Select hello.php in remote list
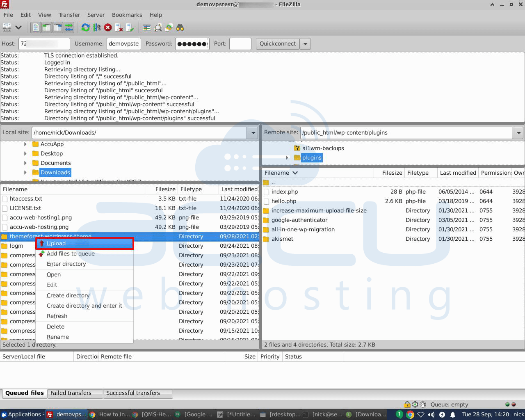Image resolution: width=525 pixels, height=420 pixels. 393,201
